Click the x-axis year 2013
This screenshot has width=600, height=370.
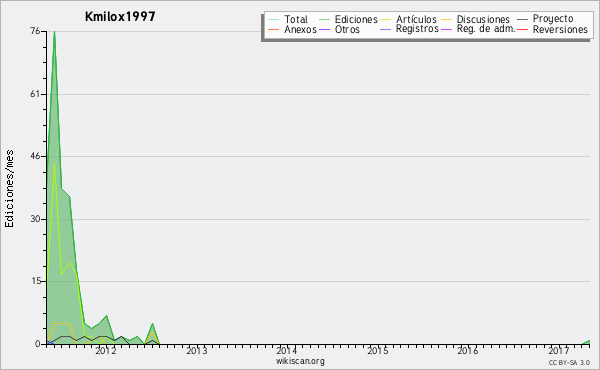point(196,350)
